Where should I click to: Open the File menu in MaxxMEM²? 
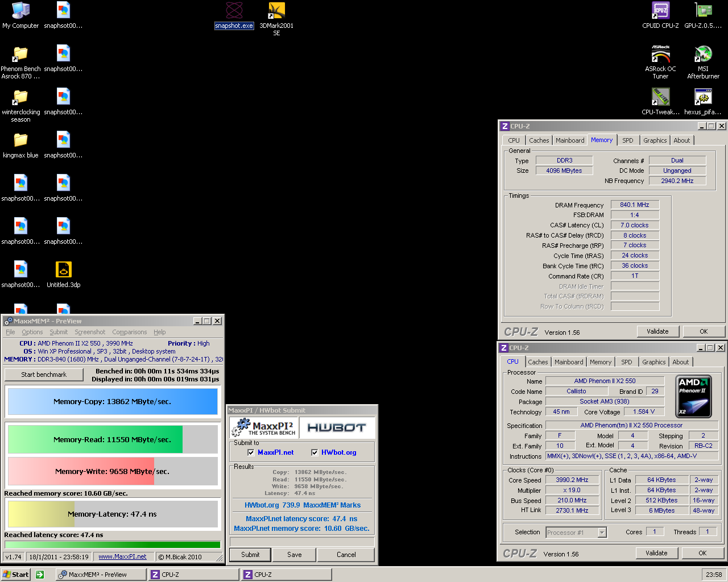tap(10, 332)
